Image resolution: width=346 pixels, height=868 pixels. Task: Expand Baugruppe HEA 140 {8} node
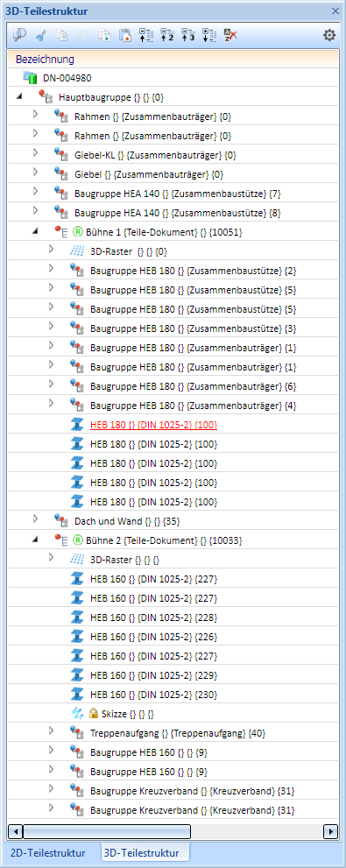[x=35, y=210]
